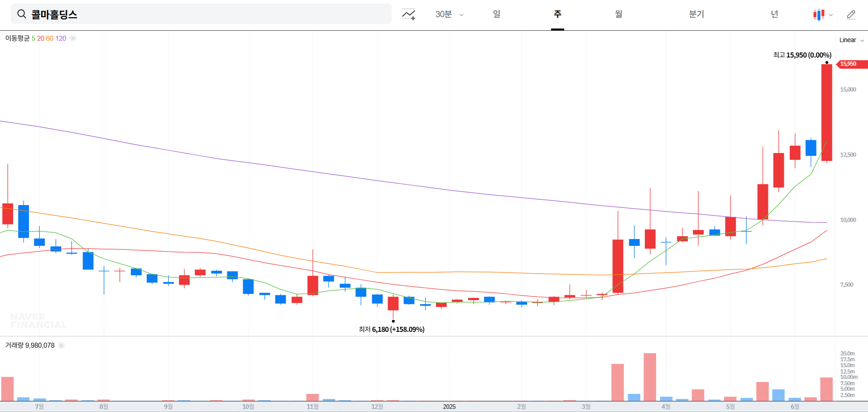Switch to the 일 daily tab

click(497, 14)
